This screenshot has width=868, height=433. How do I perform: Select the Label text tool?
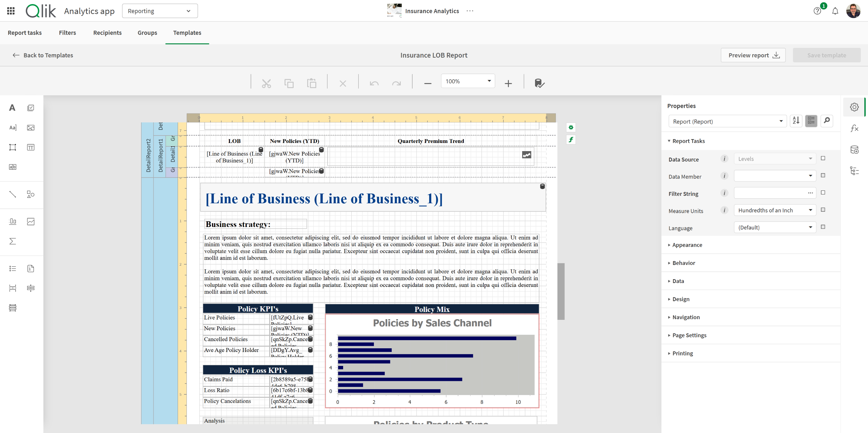(x=12, y=108)
